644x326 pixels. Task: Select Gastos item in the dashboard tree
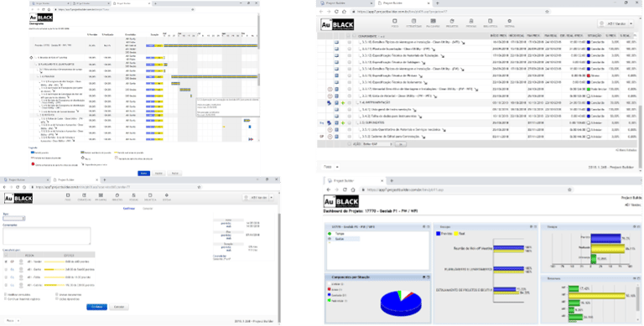(x=340, y=239)
